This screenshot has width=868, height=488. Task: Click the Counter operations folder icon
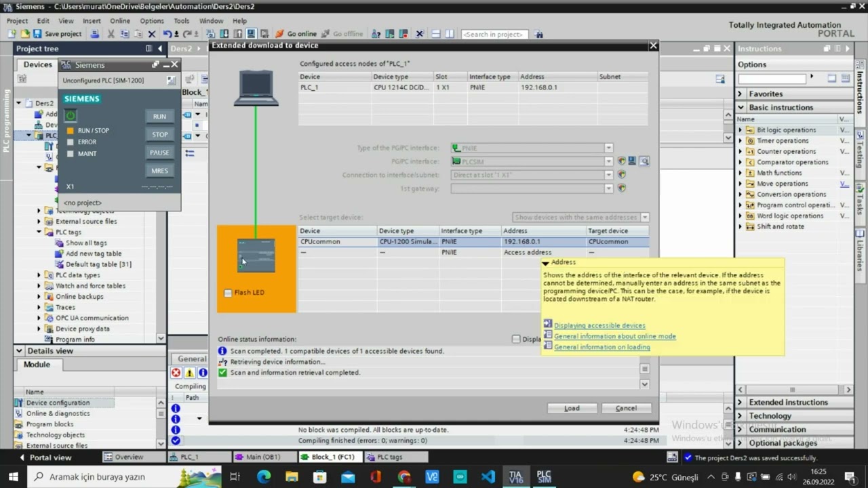tap(751, 152)
